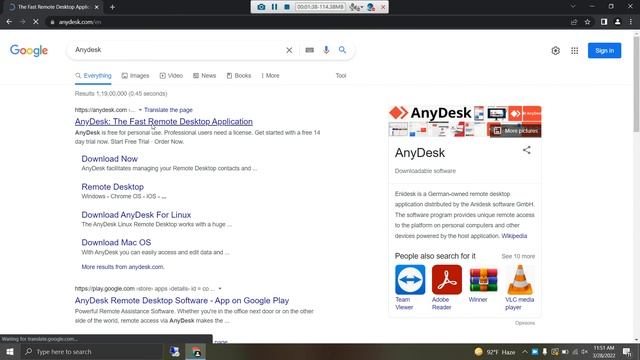Stop loading the page

[x=36, y=22]
